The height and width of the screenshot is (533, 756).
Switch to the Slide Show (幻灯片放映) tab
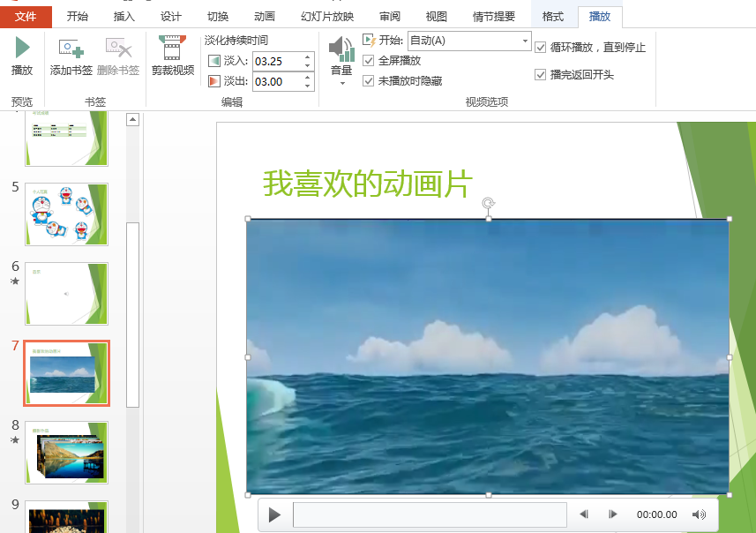click(327, 17)
